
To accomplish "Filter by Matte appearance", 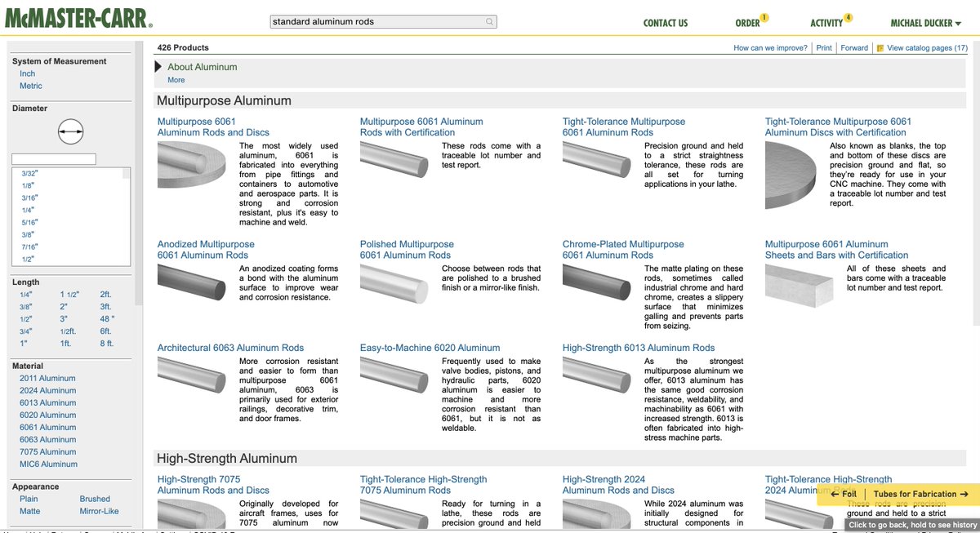I will [x=29, y=511].
